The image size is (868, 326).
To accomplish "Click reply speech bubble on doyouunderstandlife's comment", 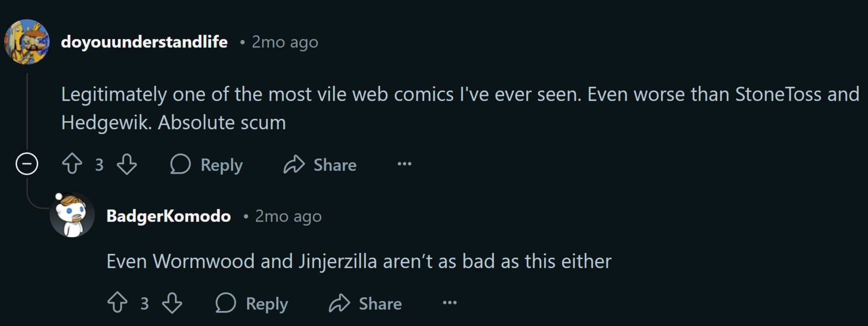I will pyautogui.click(x=181, y=164).
